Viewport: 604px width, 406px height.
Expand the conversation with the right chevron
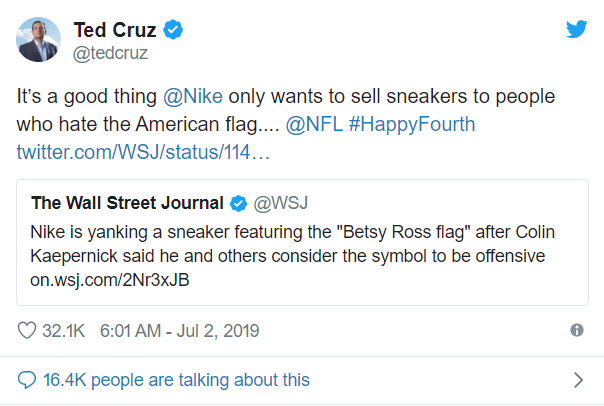[578, 380]
